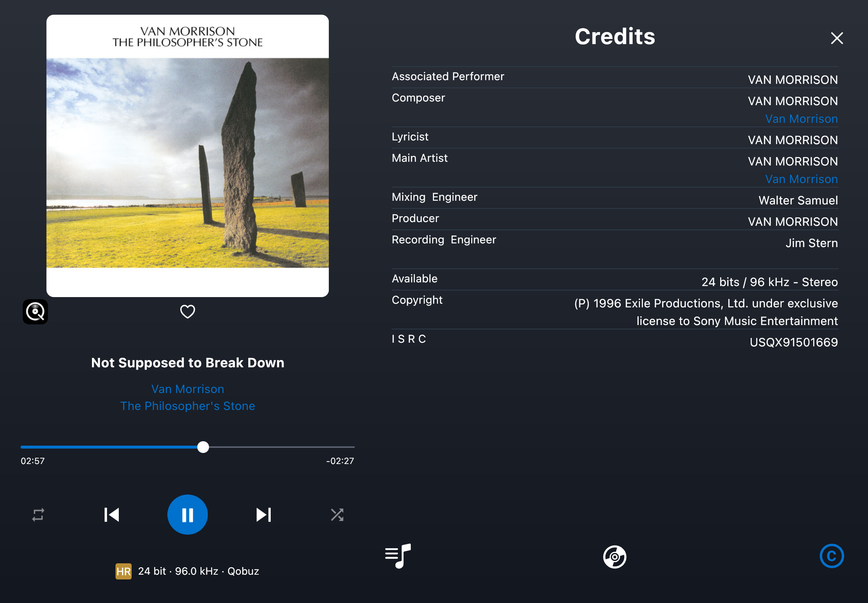This screenshot has height=603, width=868.
Task: Click the song title Not Supposed to Break Down
Action: [x=188, y=362]
